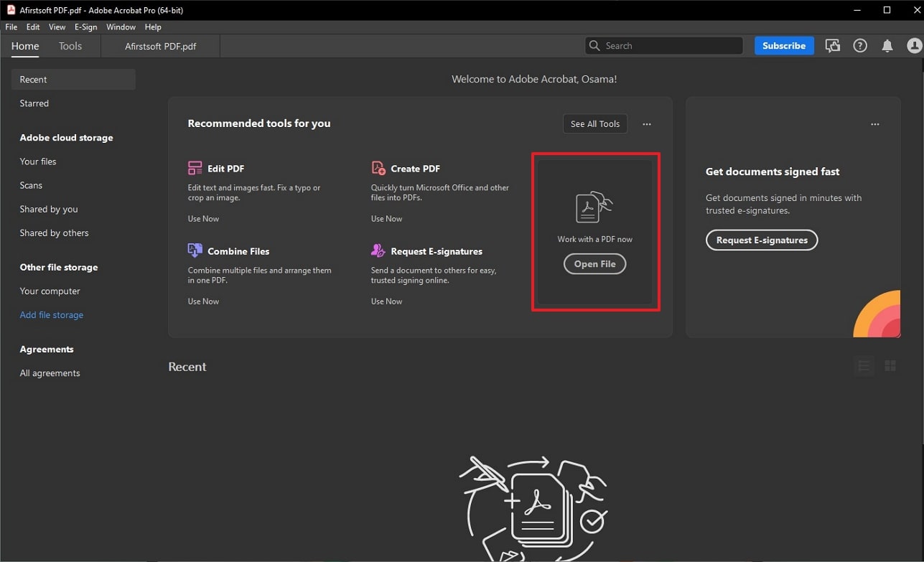Open the Help menu

[x=153, y=27]
